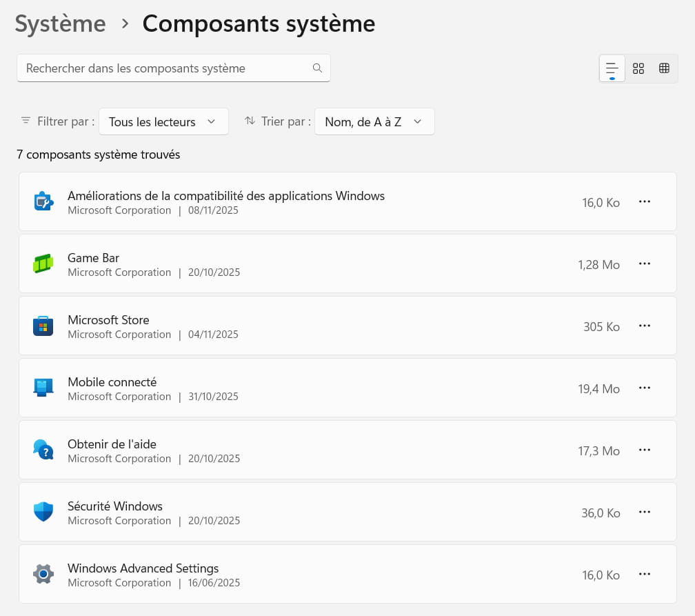Click the Obtenir de l'aide icon
Image resolution: width=695 pixels, height=616 pixels.
(43, 450)
